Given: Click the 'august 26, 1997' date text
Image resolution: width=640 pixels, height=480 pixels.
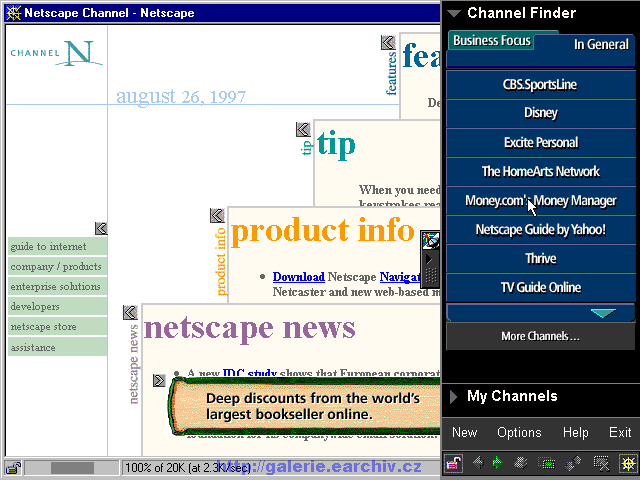Looking at the screenshot, I should [181, 97].
